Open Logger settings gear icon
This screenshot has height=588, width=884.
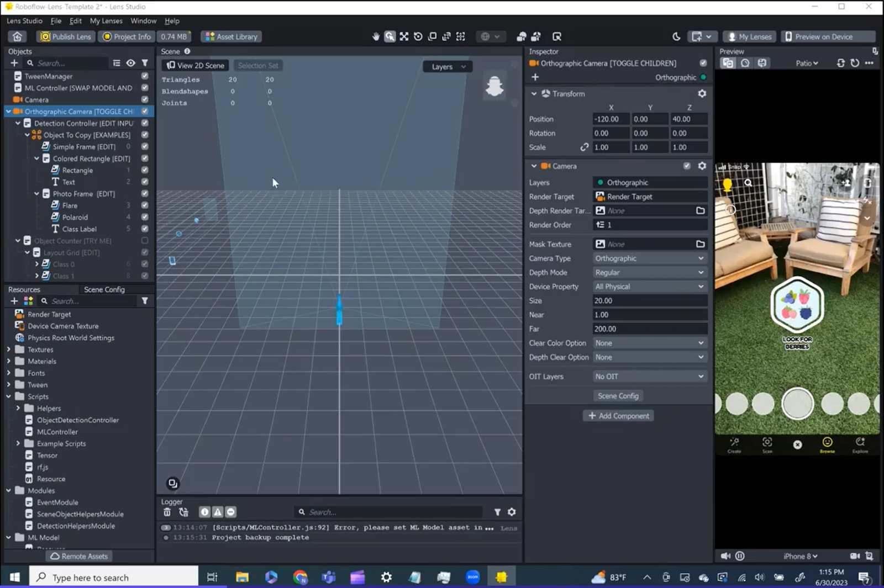pyautogui.click(x=512, y=512)
